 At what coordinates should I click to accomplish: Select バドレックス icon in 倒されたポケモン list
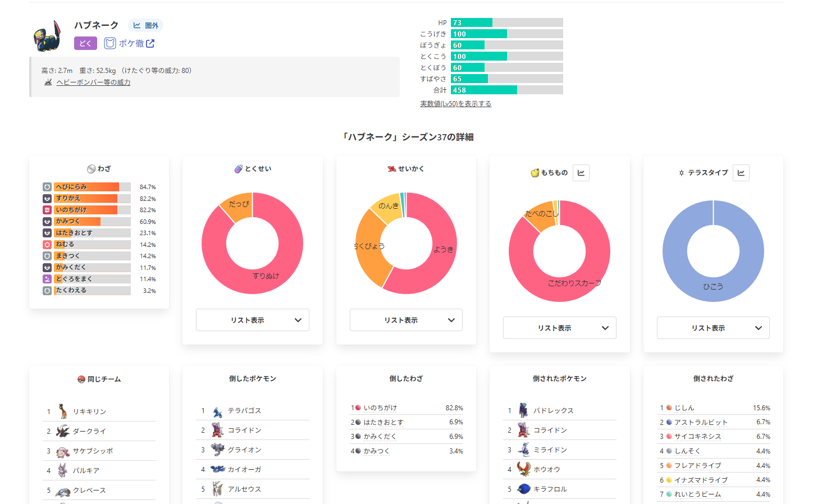coord(523,411)
